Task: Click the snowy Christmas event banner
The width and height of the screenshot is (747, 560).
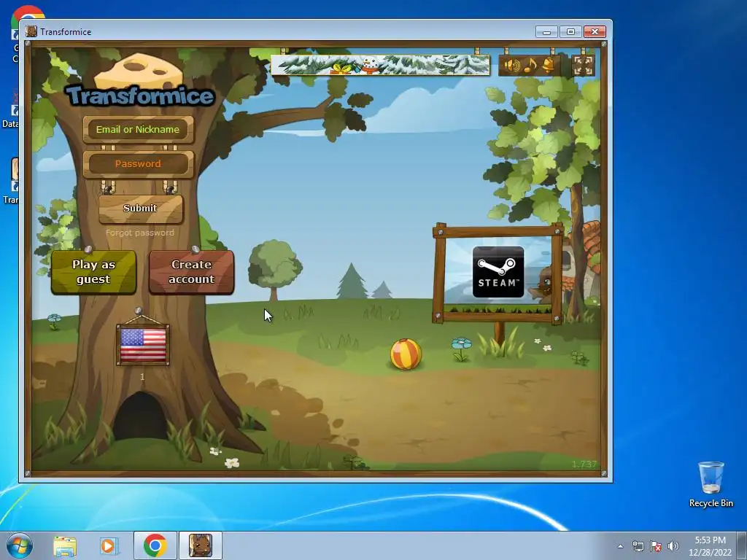Action: tap(380, 65)
